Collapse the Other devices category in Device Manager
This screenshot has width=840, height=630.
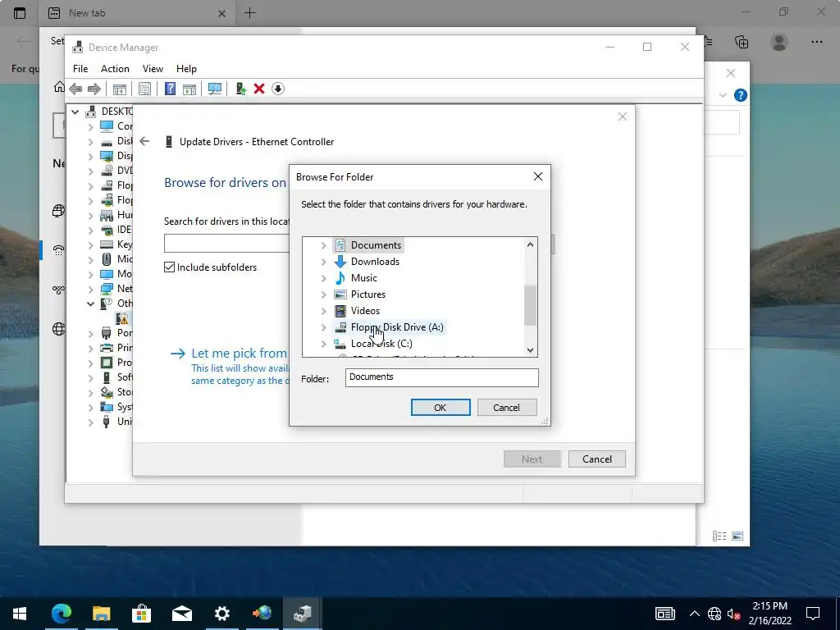pos(90,304)
